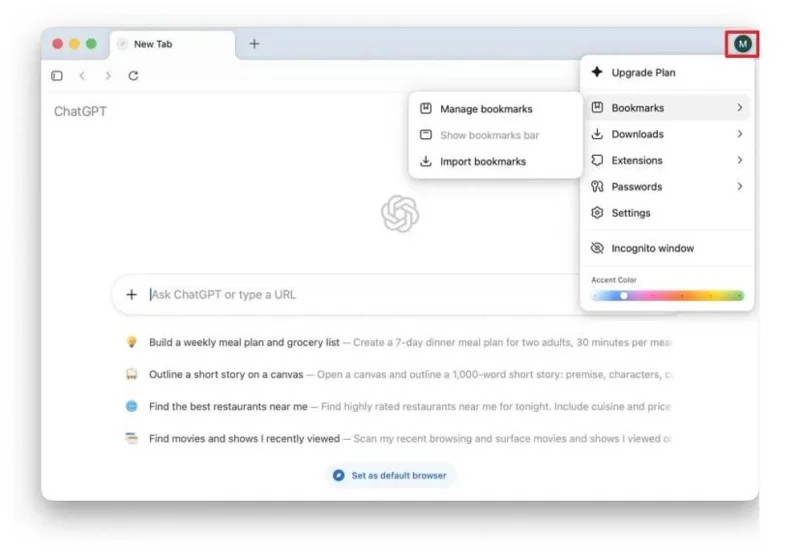Click the New Tab favicon
800x554 pixels.
[122, 44]
